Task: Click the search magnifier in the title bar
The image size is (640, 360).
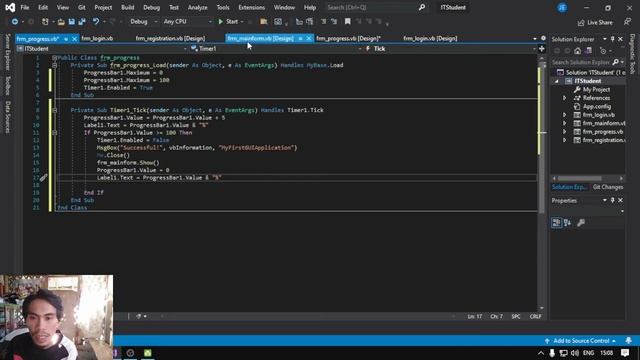Action: (422, 7)
